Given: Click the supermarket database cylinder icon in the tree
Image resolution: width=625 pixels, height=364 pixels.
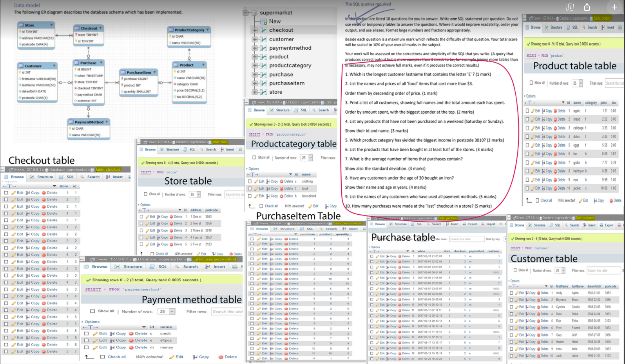Looking at the screenshot, I should (254, 13).
